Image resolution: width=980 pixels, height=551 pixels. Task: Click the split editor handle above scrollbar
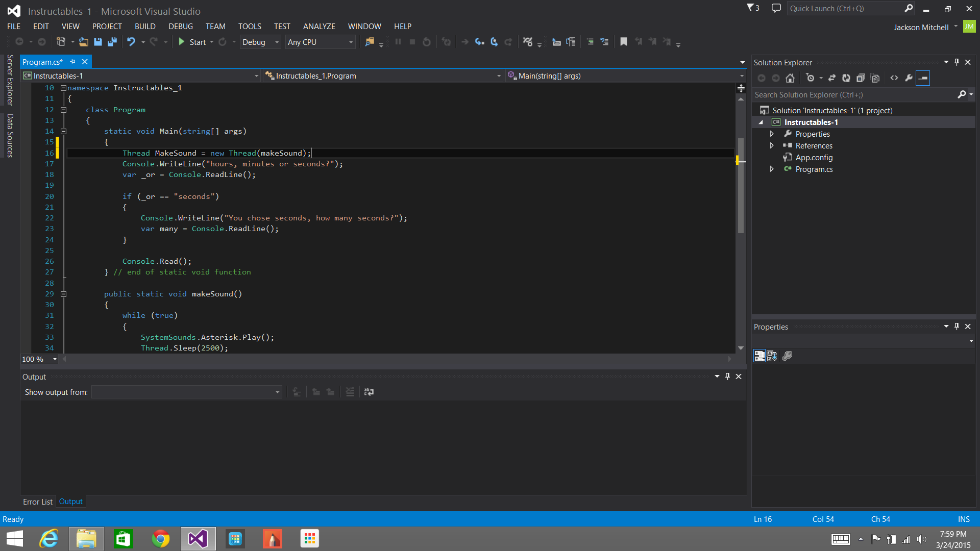741,88
